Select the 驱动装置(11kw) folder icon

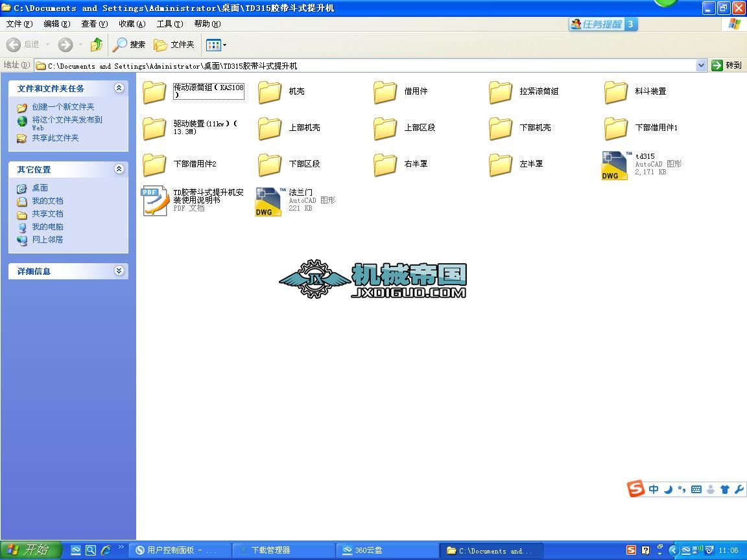pyautogui.click(x=154, y=128)
